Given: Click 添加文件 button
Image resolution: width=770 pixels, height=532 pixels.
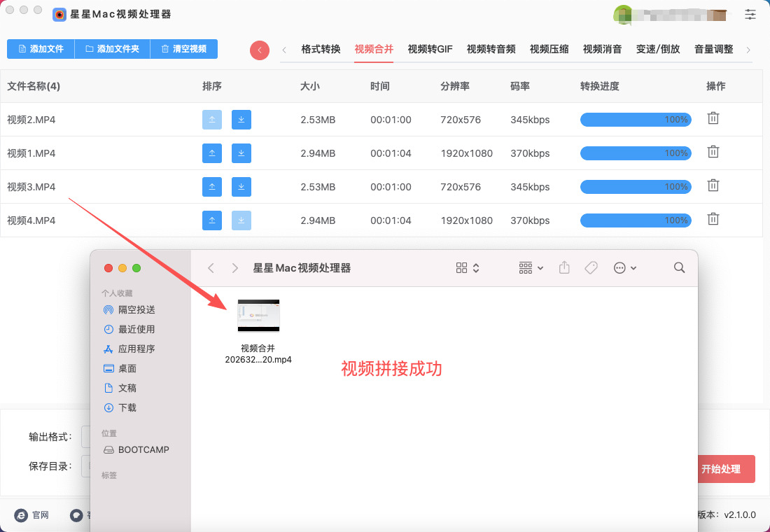Looking at the screenshot, I should tap(41, 49).
